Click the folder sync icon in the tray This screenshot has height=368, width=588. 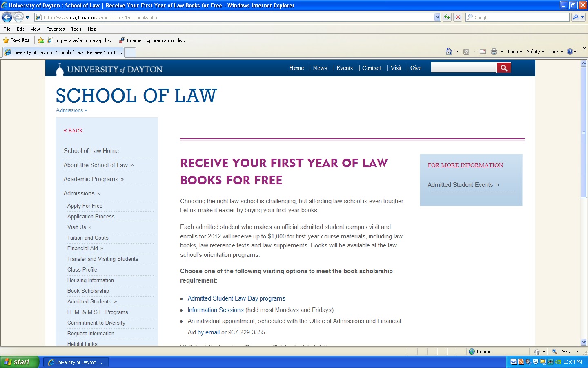[x=543, y=362]
